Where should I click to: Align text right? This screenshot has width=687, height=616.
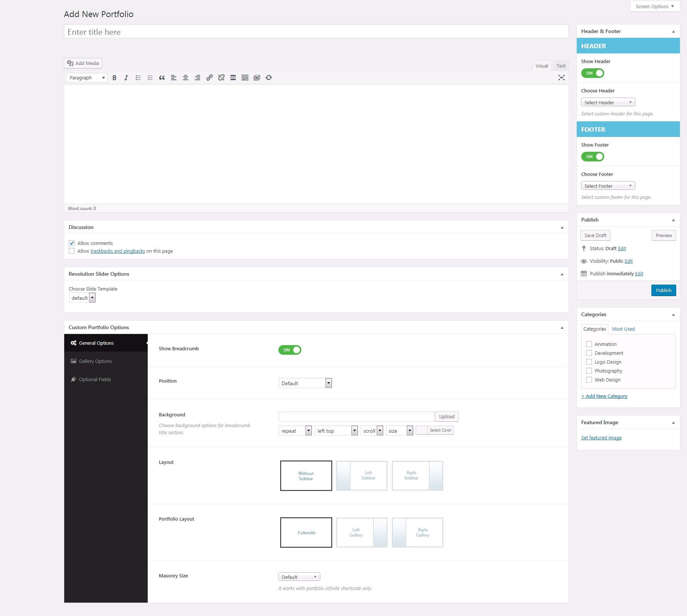click(x=197, y=78)
